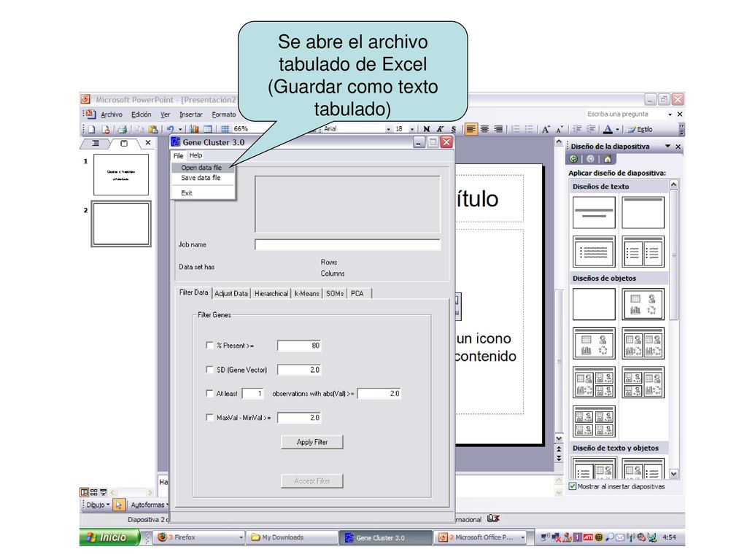
Task: Switch to the Hierarchical tab
Action: (271, 293)
